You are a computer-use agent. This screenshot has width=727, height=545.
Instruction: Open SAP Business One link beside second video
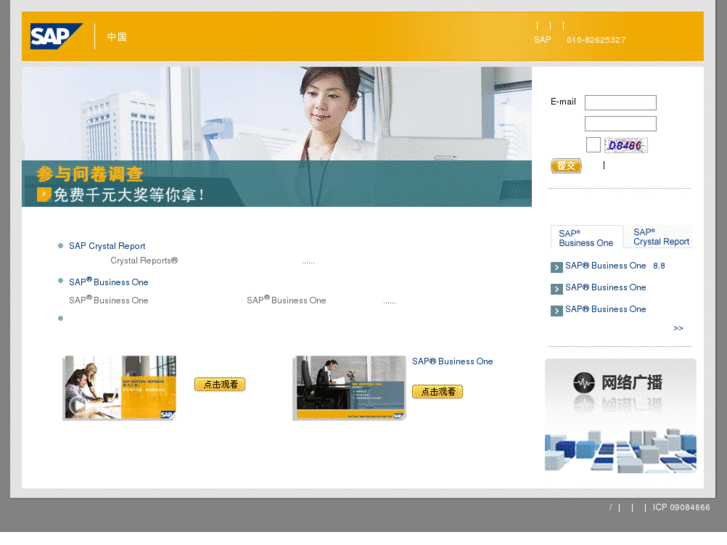(x=453, y=361)
